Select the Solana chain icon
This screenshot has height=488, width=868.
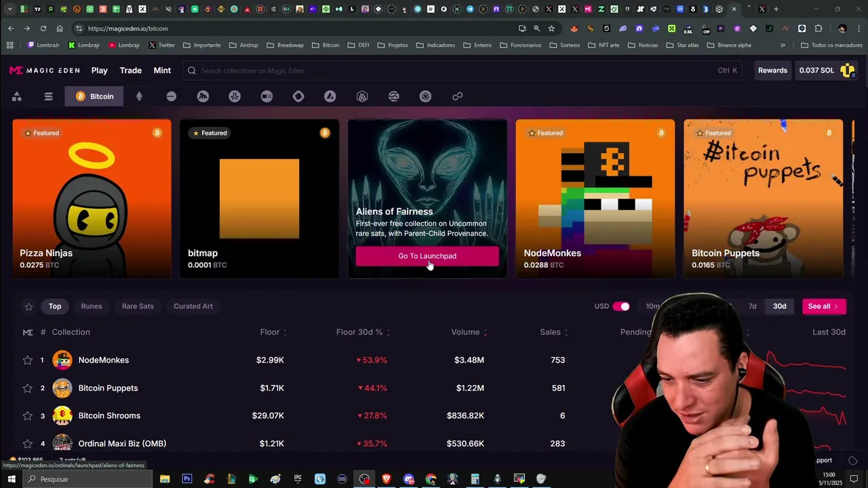48,96
